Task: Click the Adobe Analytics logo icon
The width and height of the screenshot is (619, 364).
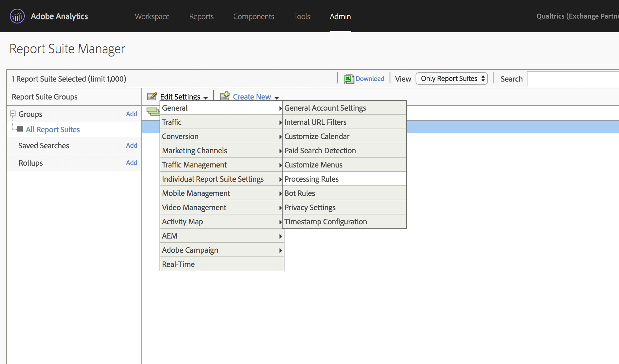Action: pyautogui.click(x=17, y=16)
